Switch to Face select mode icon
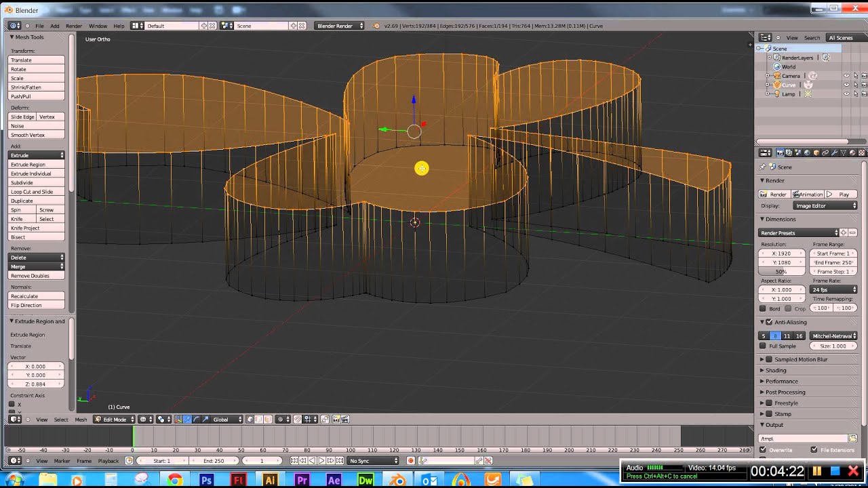 pos(268,420)
